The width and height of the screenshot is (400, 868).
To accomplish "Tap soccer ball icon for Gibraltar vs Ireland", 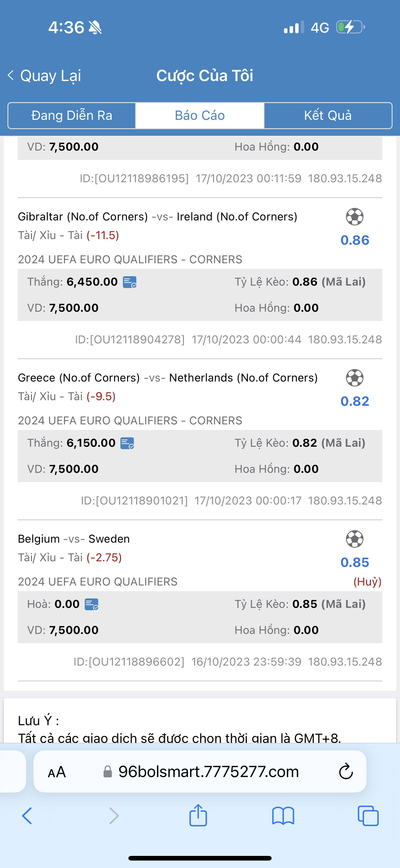I will point(354,217).
